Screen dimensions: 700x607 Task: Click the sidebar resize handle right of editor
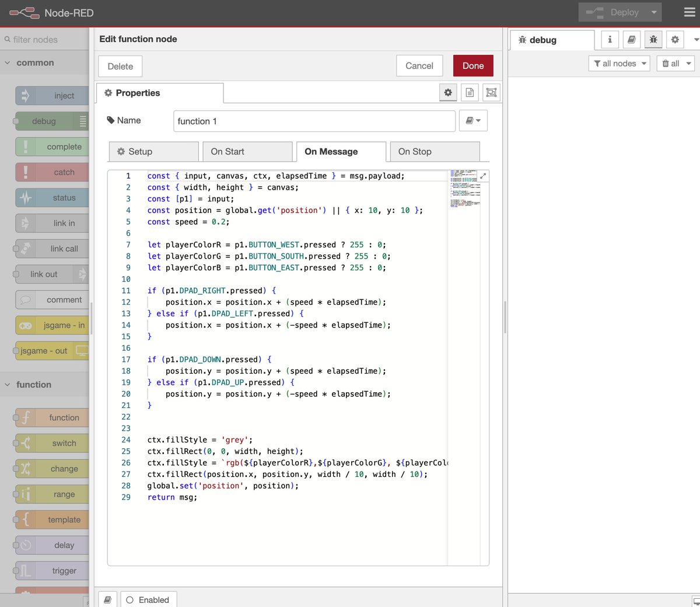[505, 317]
